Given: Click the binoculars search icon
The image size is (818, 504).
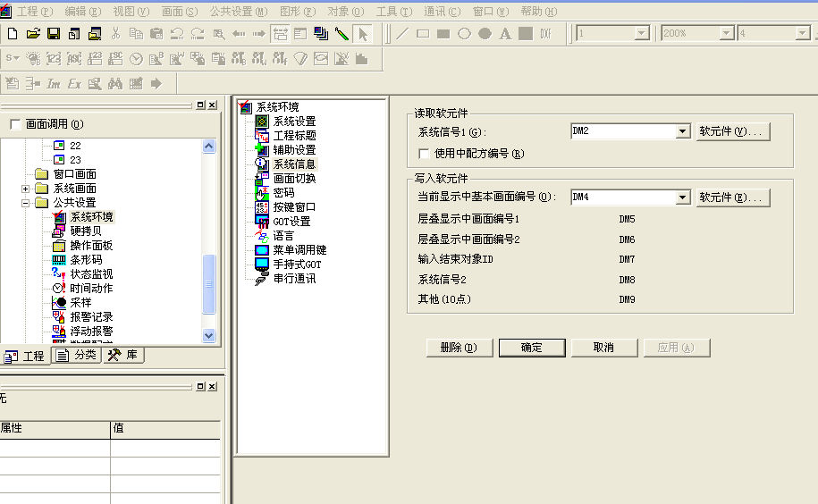Looking at the screenshot, I should (x=114, y=84).
